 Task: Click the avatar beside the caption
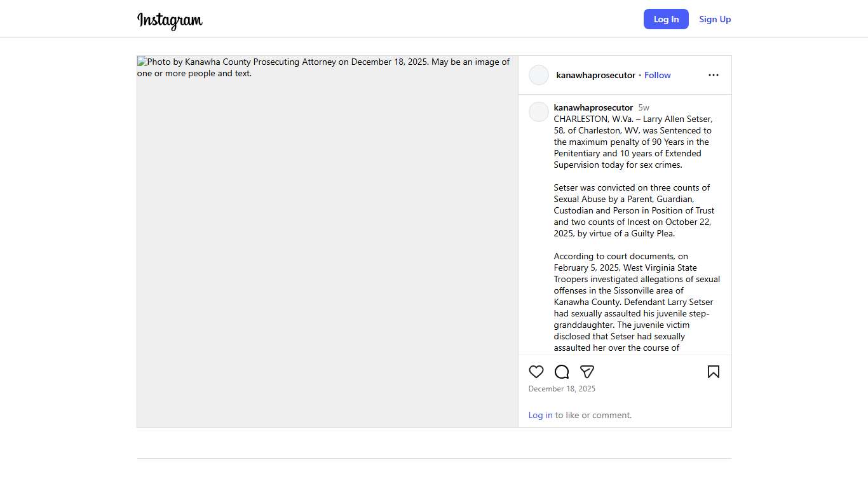pos(539,112)
